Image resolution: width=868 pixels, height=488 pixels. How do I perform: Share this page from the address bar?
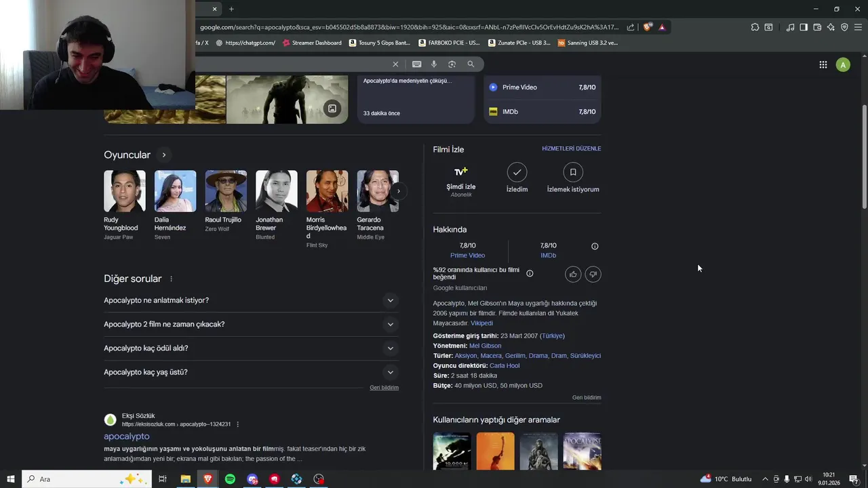coord(631,27)
